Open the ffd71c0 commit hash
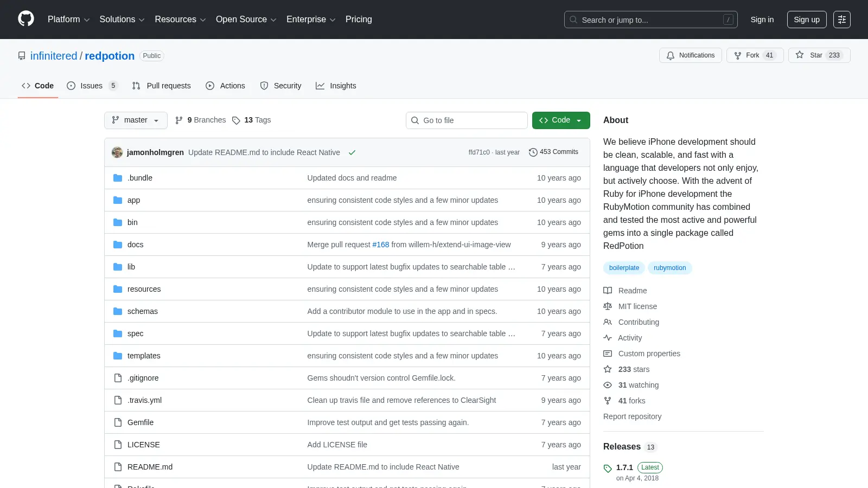The height and width of the screenshot is (488, 868). 479,152
